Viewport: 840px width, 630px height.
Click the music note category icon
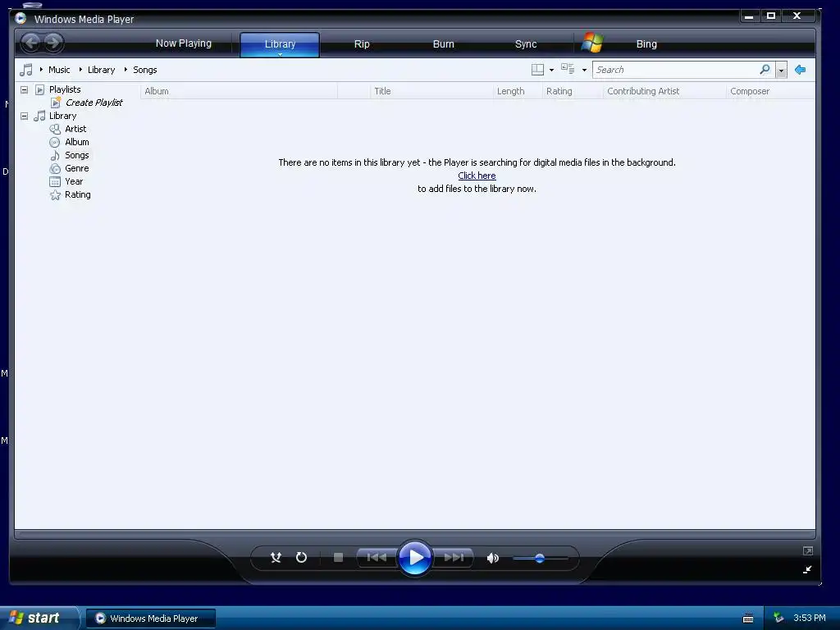point(25,70)
